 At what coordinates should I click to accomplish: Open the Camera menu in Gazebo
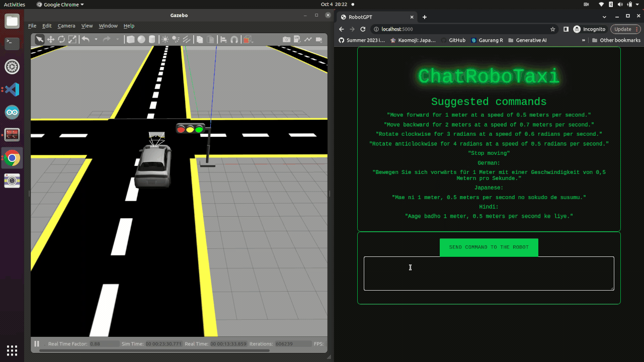(x=66, y=26)
